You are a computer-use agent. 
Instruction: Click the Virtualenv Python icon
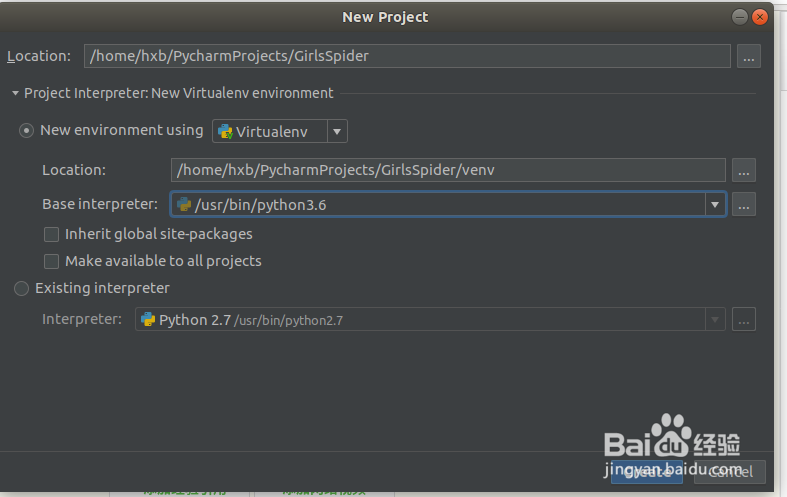point(225,131)
